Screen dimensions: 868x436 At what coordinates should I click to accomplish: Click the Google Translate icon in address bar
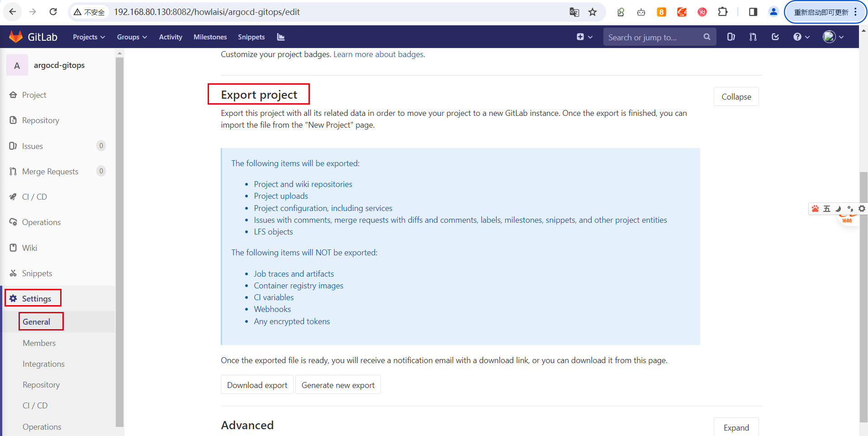pos(574,12)
